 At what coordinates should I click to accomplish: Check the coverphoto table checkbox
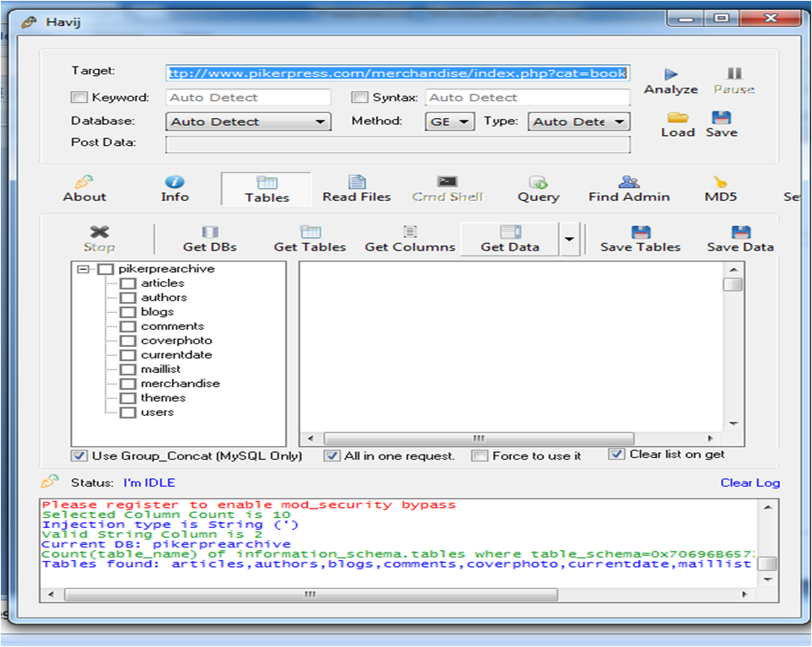(127, 341)
